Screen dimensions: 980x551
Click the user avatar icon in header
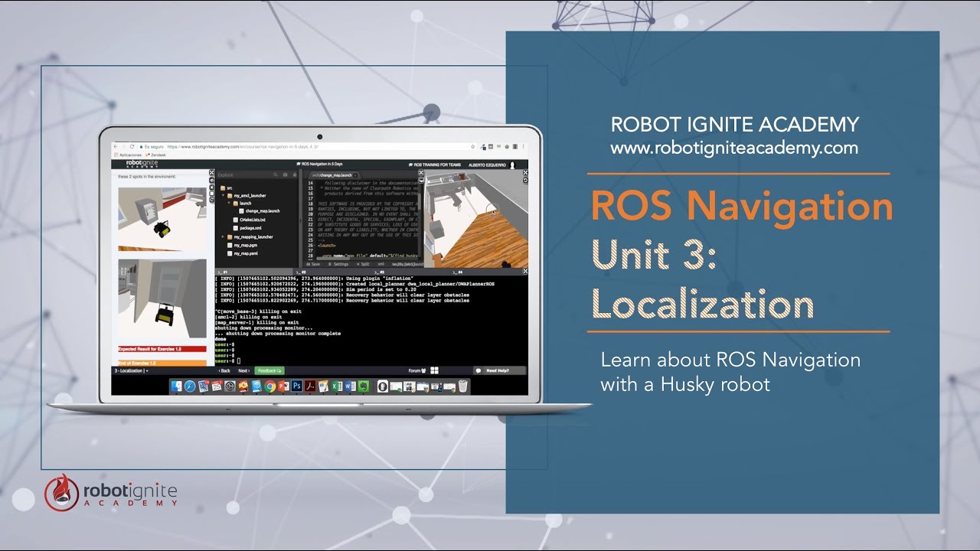512,165
